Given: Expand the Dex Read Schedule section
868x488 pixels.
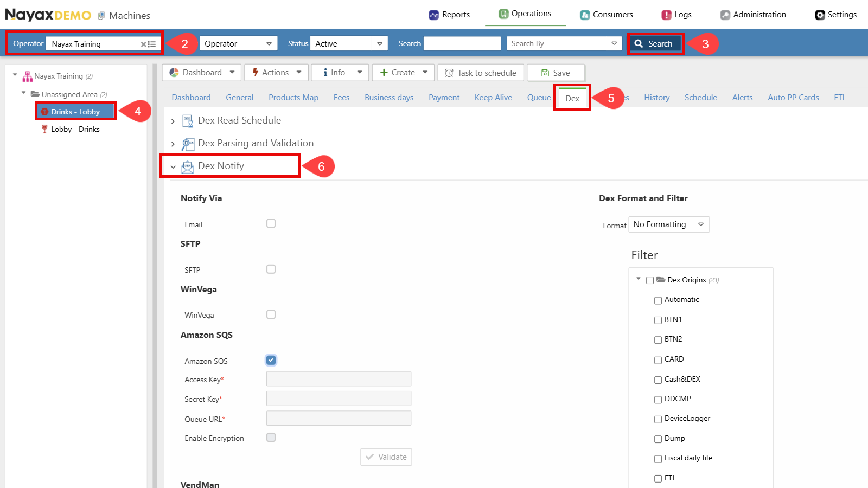Looking at the screenshot, I should pyautogui.click(x=173, y=121).
